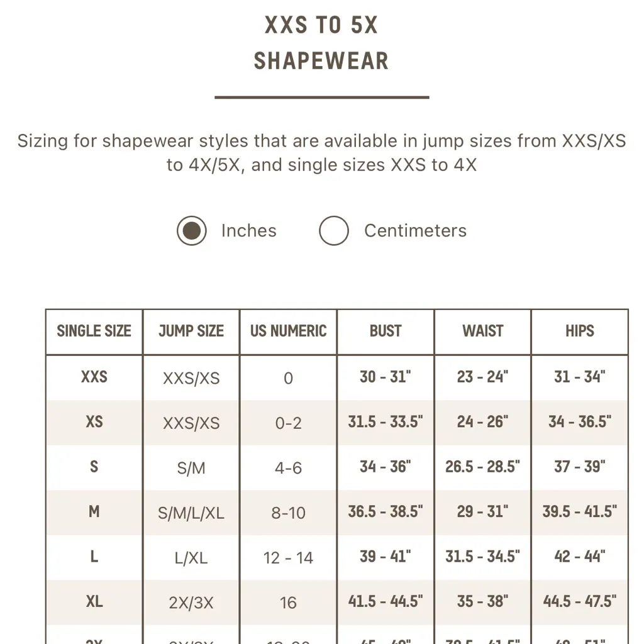Viewport: 644px width, 644px height.
Task: Click the XXS TO 5X title
Action: (321, 25)
